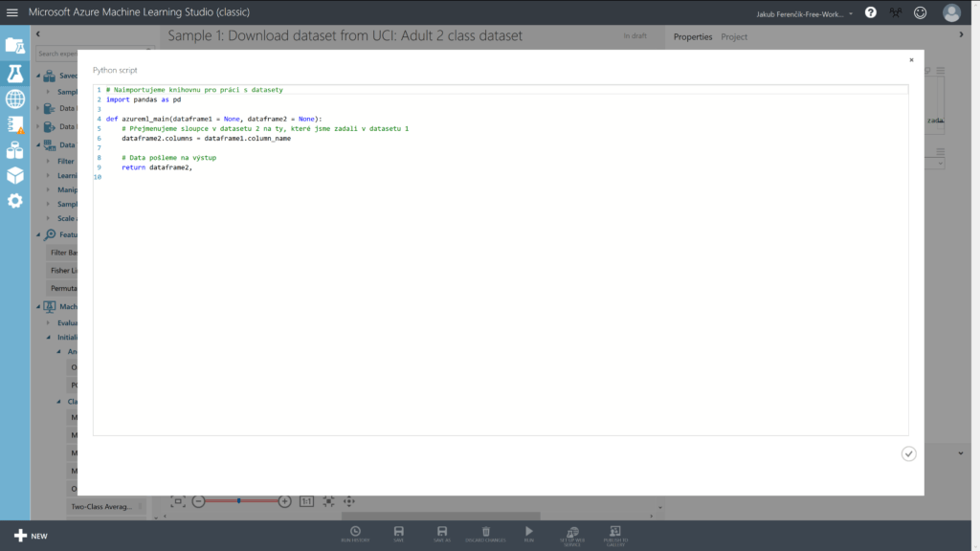Click the help question mark icon
Screen dimensions: 980x551
870,12
